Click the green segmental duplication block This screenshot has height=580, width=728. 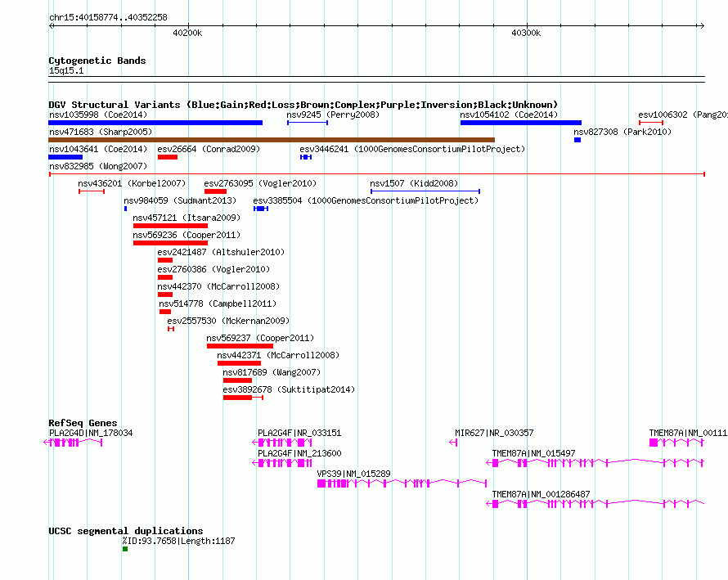[x=125, y=549]
